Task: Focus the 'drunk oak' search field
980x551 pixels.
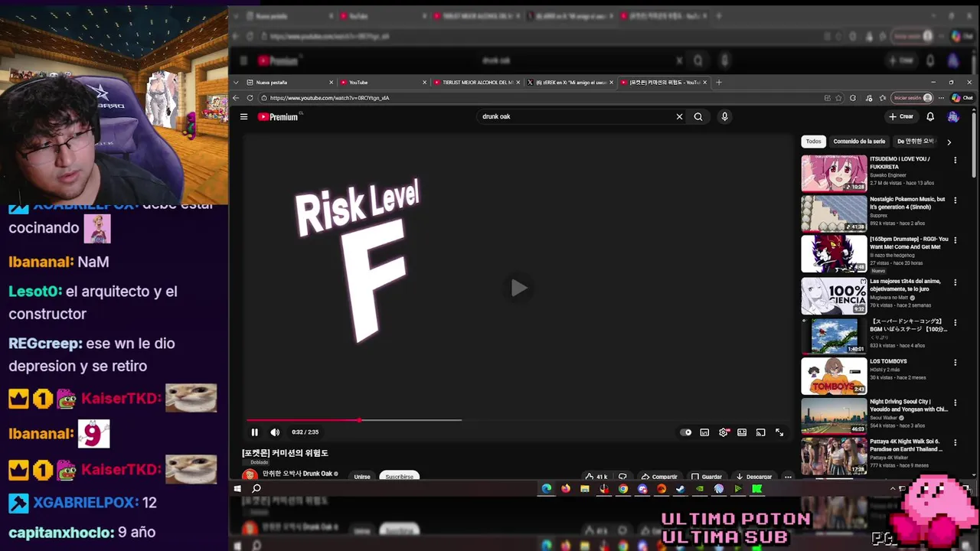Action: [x=574, y=116]
